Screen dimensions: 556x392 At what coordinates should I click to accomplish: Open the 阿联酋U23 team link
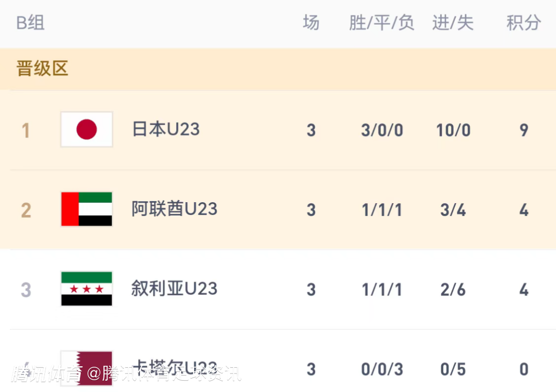(x=175, y=209)
